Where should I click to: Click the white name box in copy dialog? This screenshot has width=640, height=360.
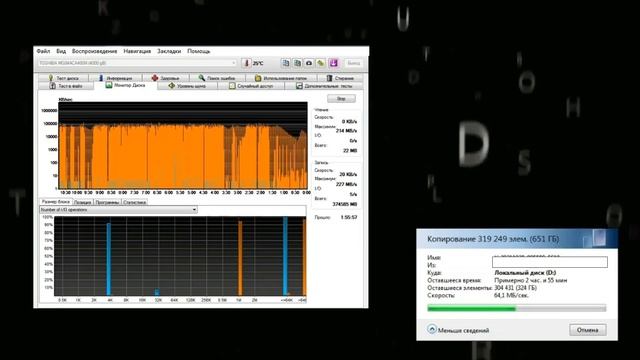pyautogui.click(x=550, y=262)
